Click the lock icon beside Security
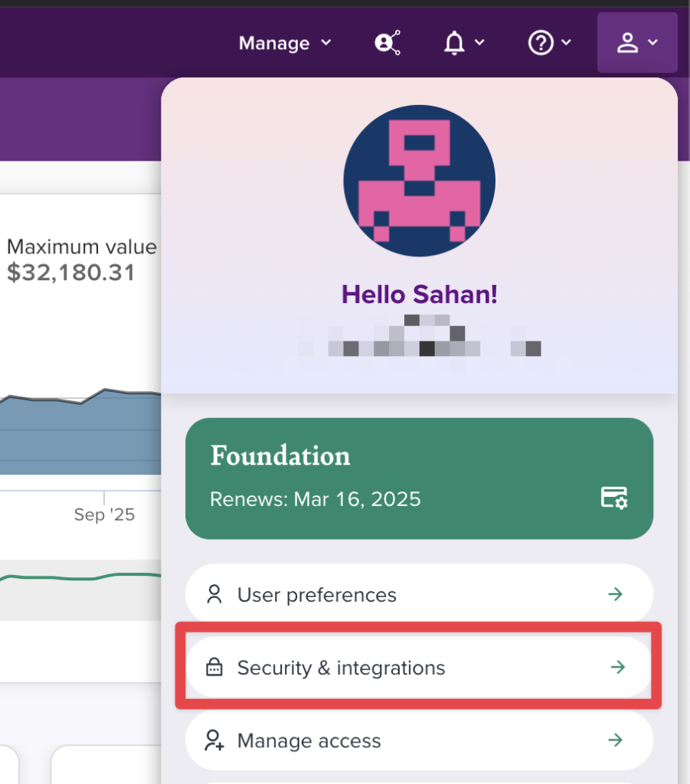Image resolution: width=690 pixels, height=784 pixels. (x=214, y=668)
